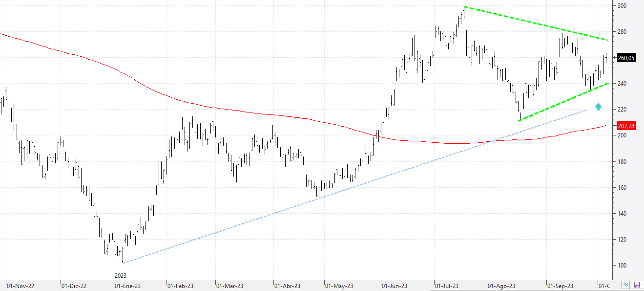Click the 300 price level on the axis
The height and width of the screenshot is (291, 644).
pyautogui.click(x=623, y=6)
